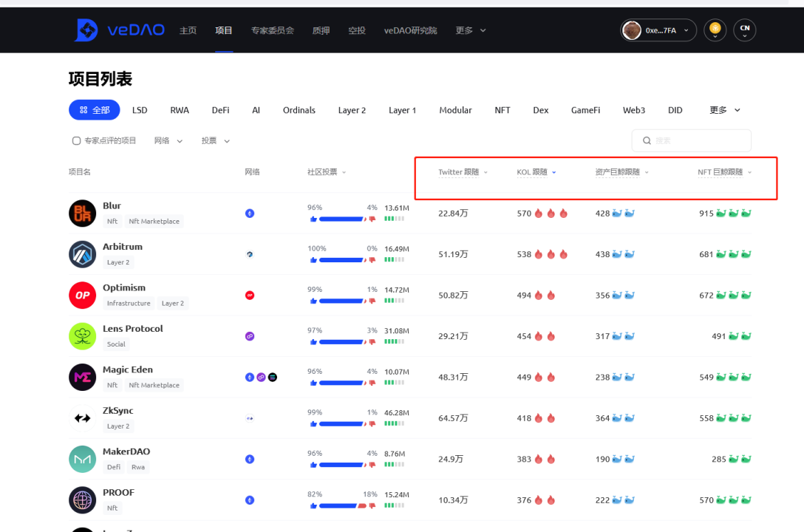Expand 更多 categories dropdown
The width and height of the screenshot is (804, 532).
point(724,110)
